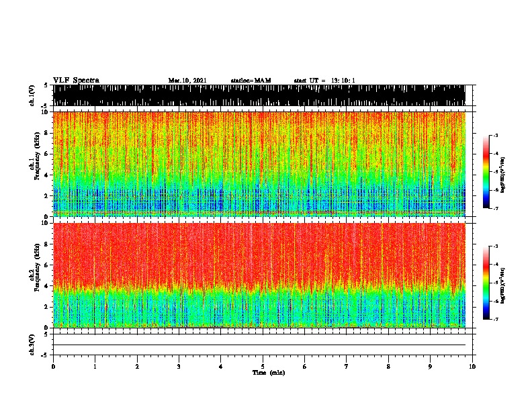Screen dimensions: 532x411
Task: Click the ch.1 colorbar '-3' tick label
Action: (x=495, y=135)
